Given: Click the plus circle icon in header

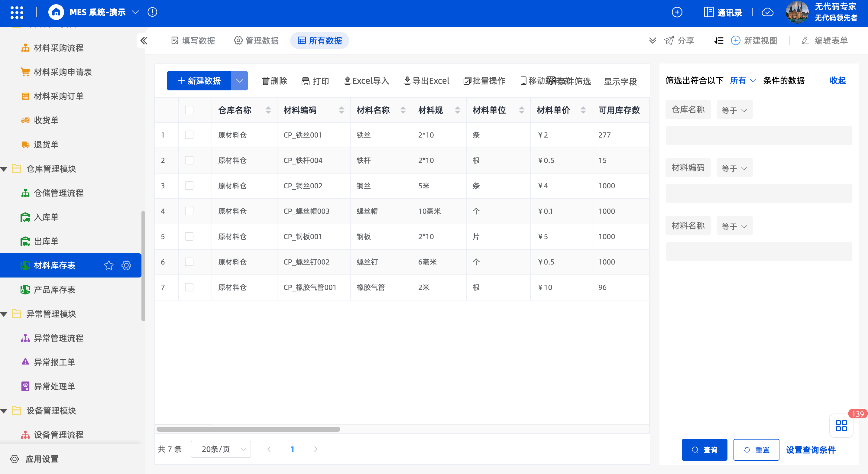Looking at the screenshot, I should [x=677, y=12].
